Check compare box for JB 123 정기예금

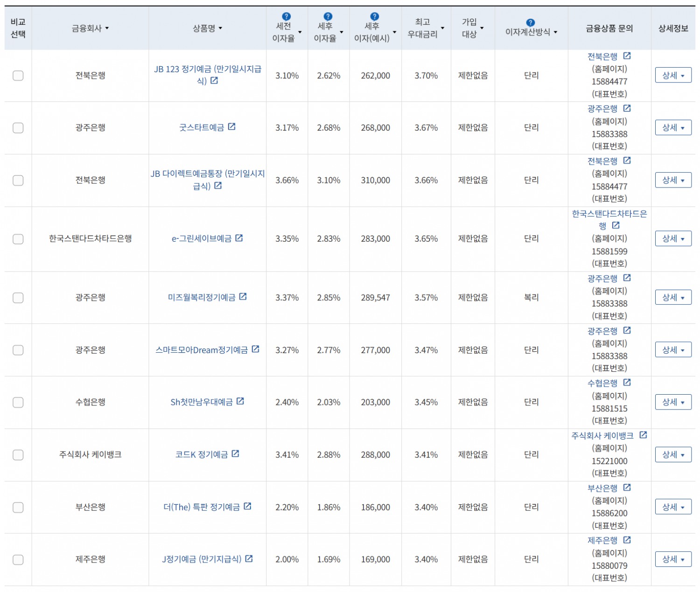18,76
